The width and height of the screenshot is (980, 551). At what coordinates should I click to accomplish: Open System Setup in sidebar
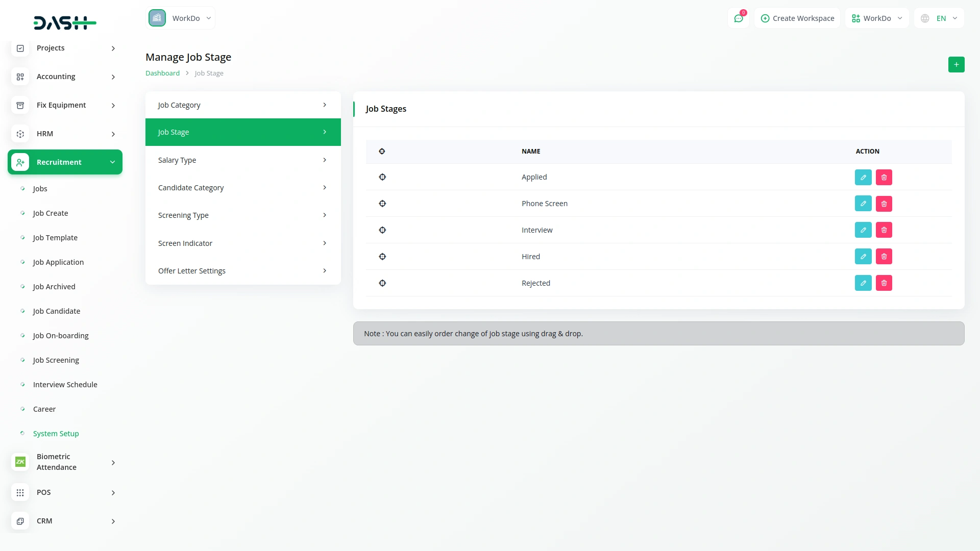(x=56, y=434)
